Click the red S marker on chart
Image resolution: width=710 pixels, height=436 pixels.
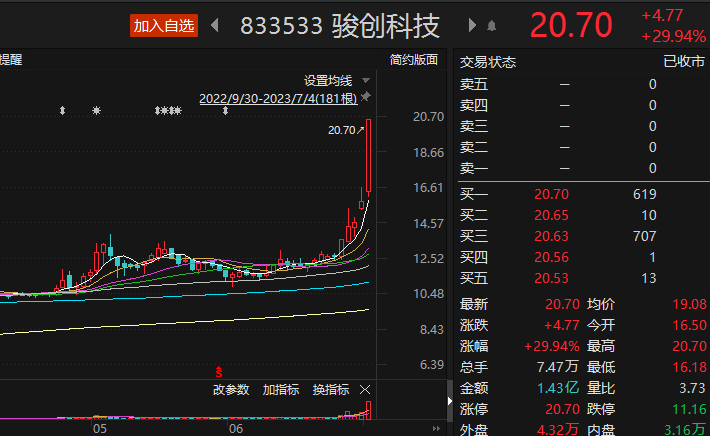[219, 372]
